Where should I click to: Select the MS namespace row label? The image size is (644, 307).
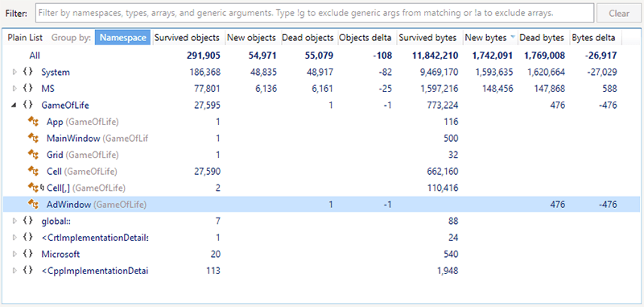(x=47, y=89)
